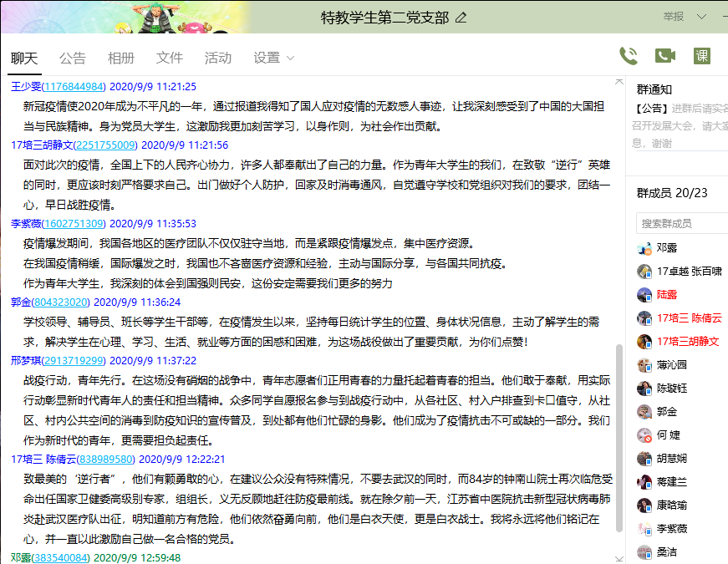
Task: Collapse chat with top-right scroll-up arrow
Action: tap(619, 82)
